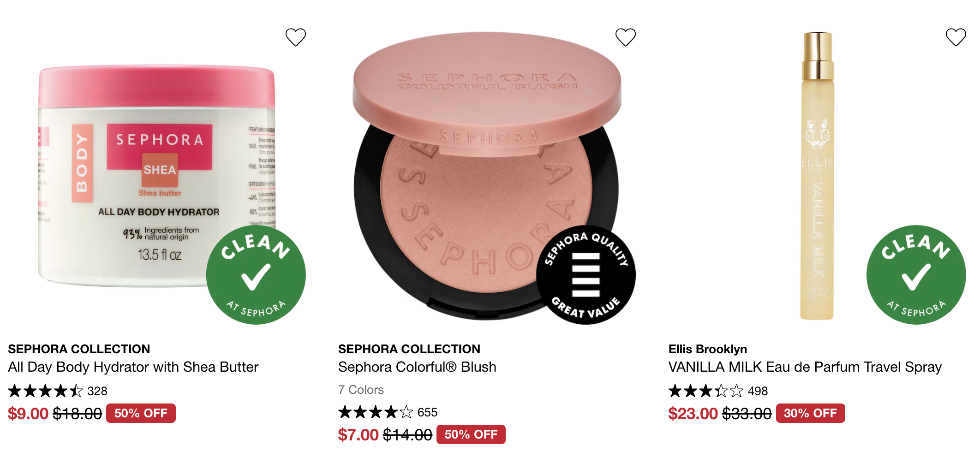Click the Clean at Sephora badge on body hydrator

(x=256, y=275)
